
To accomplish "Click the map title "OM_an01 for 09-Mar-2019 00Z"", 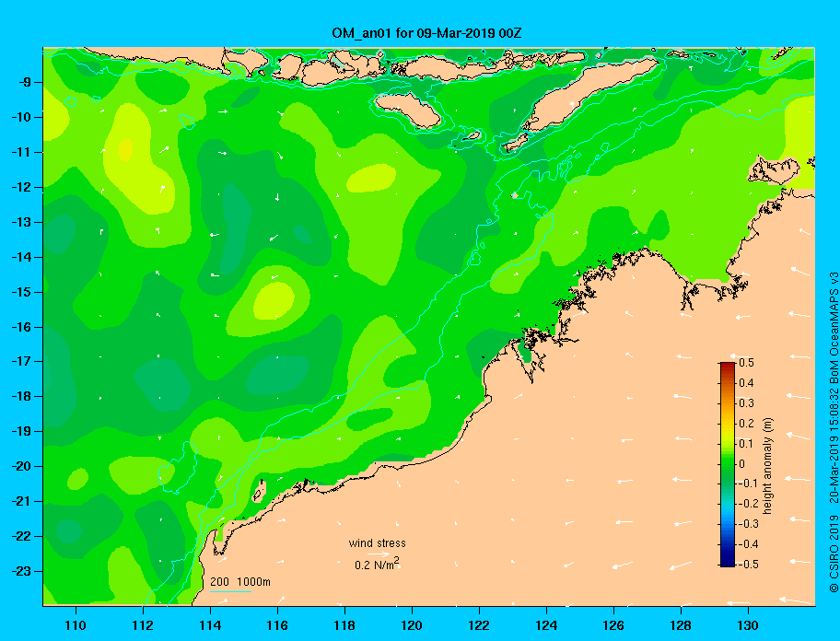I will coord(426,33).
